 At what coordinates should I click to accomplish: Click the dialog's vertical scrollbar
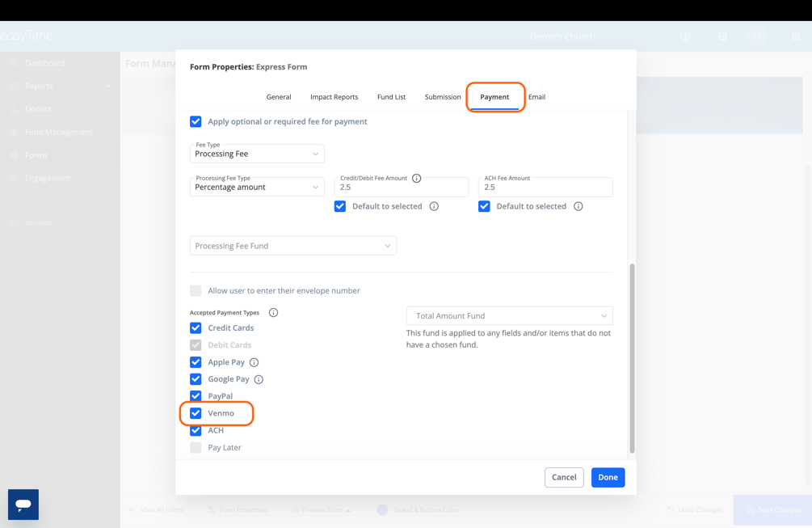(x=632, y=357)
